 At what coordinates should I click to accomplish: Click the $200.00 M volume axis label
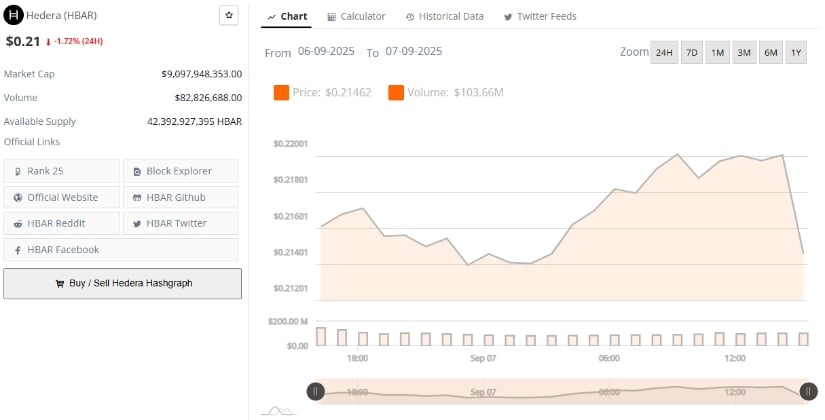pos(287,322)
